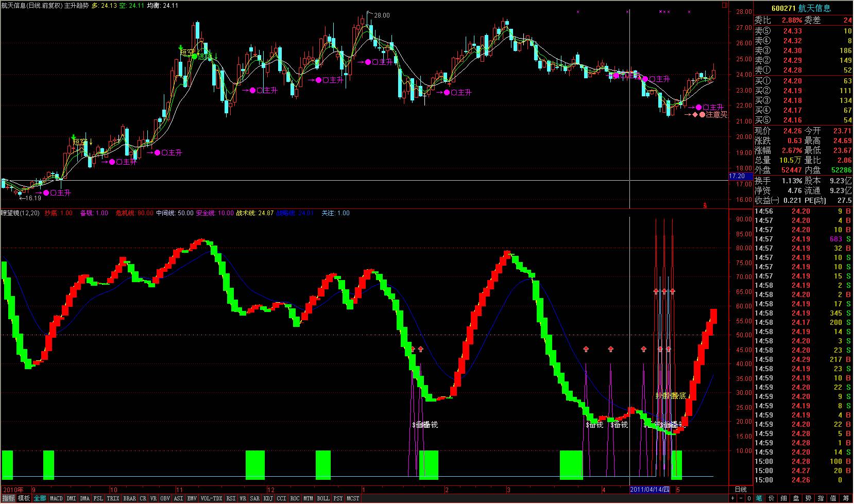Apply the TRIX indicator
Screen dimensions: 854x504
(x=113, y=498)
